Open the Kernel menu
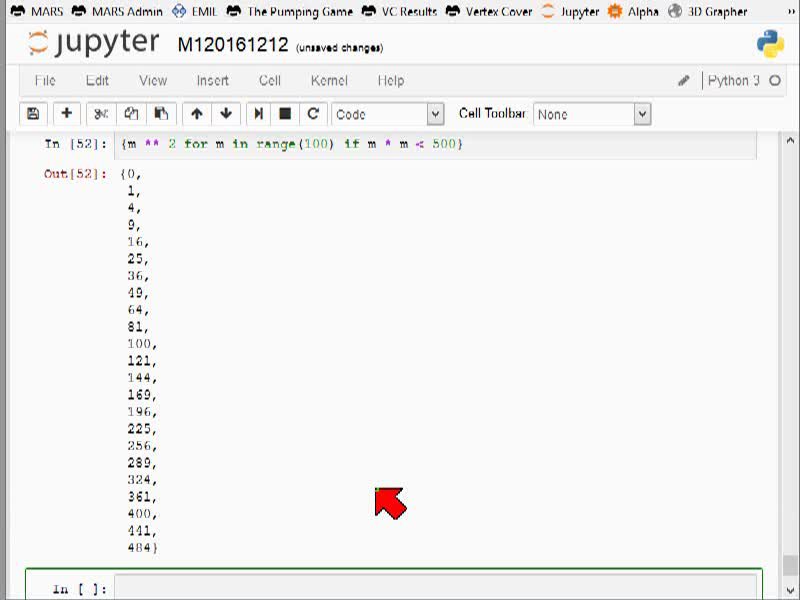The height and width of the screenshot is (600, 800). tap(329, 81)
